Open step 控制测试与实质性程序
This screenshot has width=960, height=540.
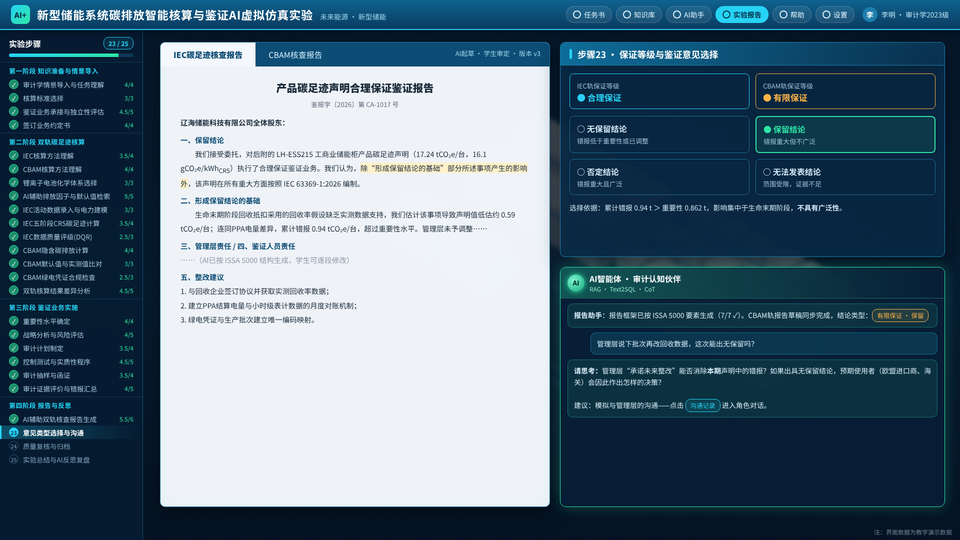71,362
